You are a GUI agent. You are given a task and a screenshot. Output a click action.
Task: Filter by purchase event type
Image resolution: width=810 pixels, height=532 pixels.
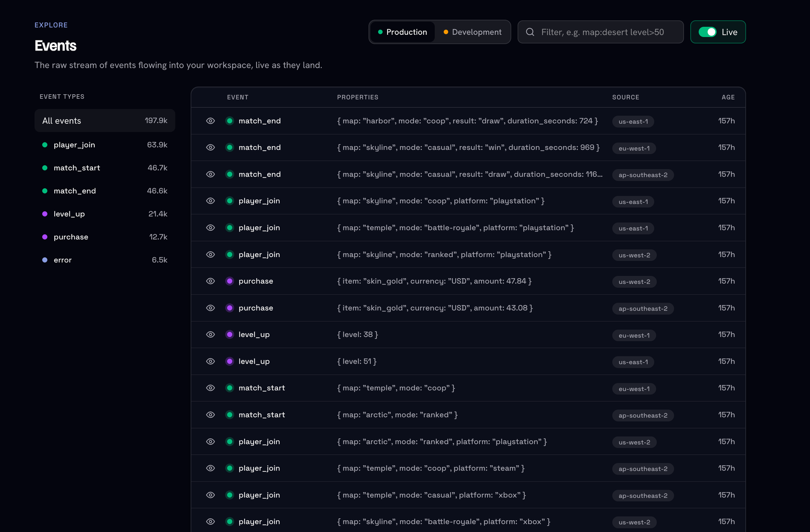click(105, 237)
